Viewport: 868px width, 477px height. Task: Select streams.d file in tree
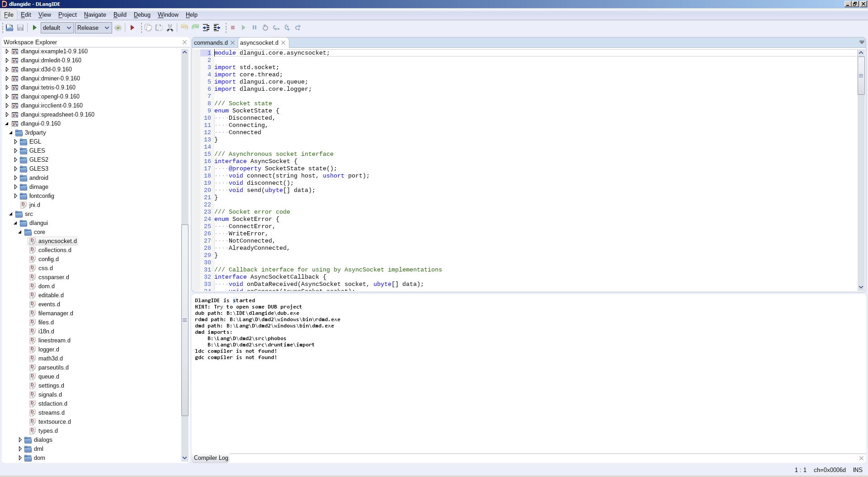[x=52, y=412]
